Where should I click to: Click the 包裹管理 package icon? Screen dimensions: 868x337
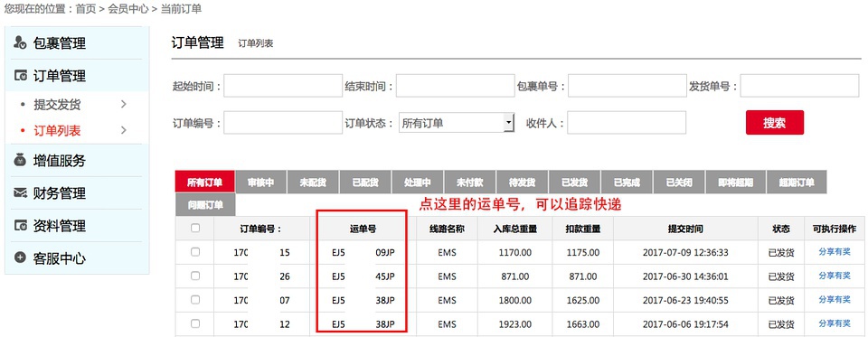pos(20,42)
